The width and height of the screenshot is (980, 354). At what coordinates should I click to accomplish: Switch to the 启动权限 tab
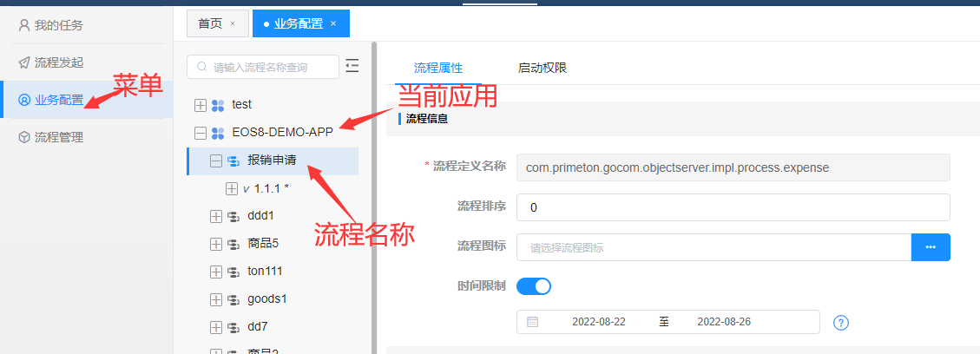(542, 68)
